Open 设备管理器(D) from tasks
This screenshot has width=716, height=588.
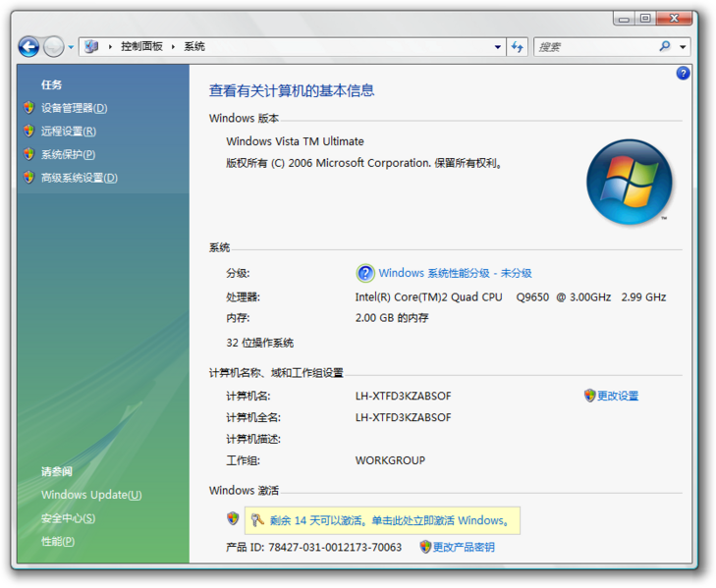(x=75, y=108)
